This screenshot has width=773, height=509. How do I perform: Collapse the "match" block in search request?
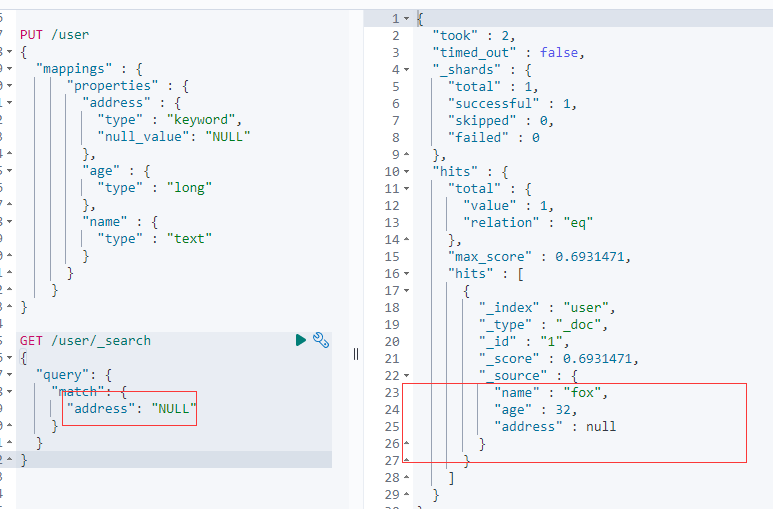coord(9,392)
